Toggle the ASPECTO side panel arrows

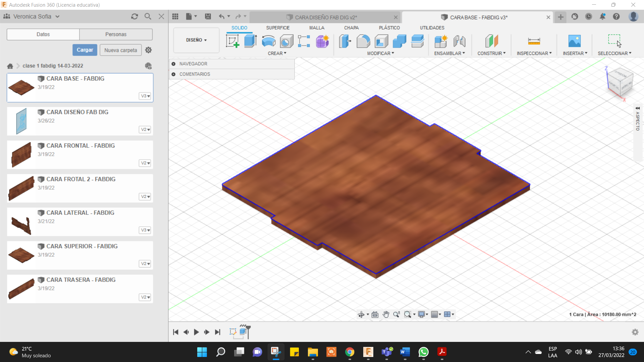[x=637, y=108]
